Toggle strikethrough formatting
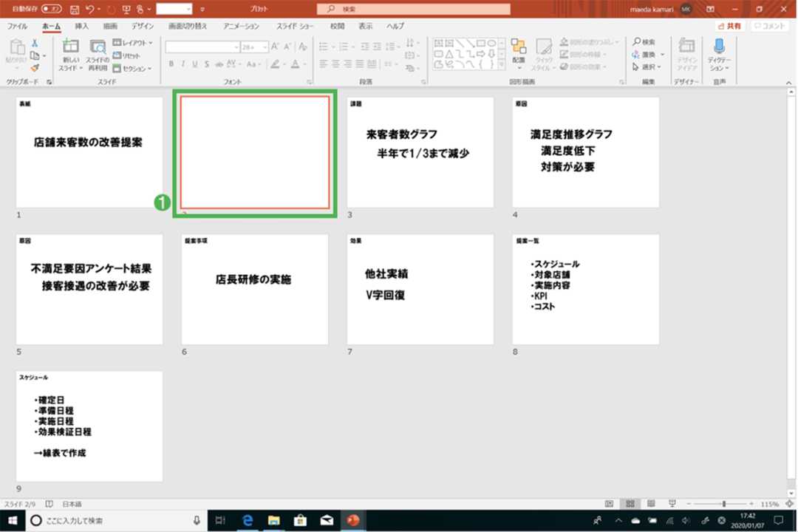 click(x=219, y=64)
